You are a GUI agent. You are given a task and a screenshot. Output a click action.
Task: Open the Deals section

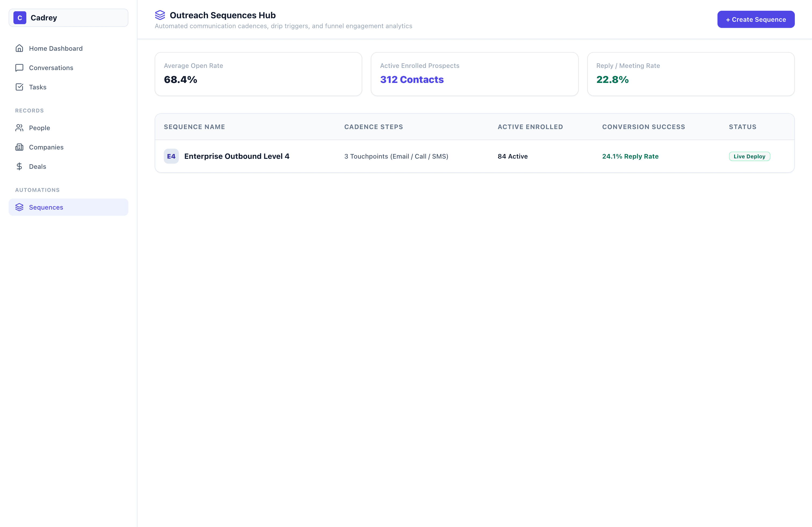coord(68,166)
